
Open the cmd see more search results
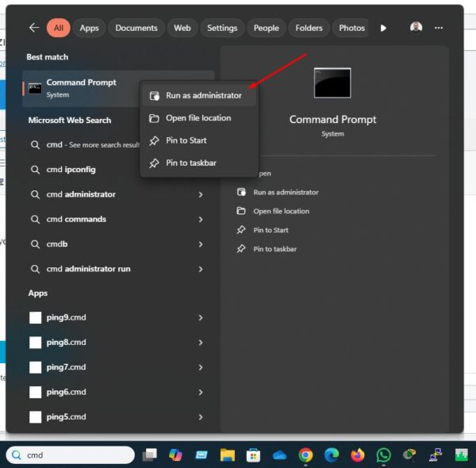point(85,145)
